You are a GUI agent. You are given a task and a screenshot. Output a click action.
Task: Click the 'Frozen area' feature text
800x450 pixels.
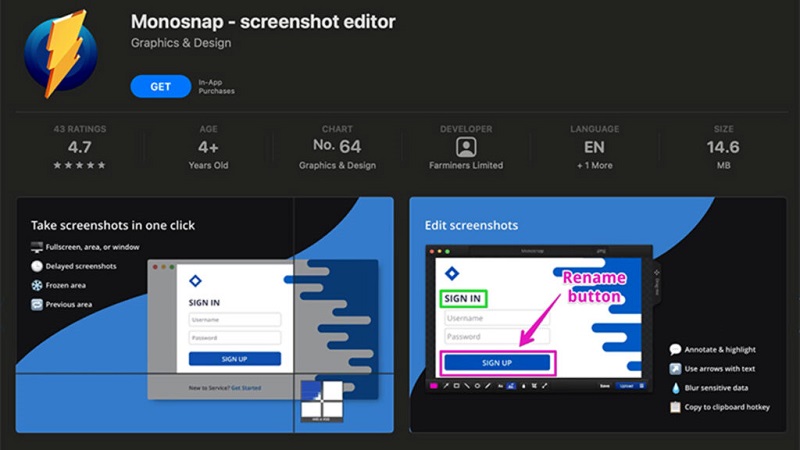66,285
